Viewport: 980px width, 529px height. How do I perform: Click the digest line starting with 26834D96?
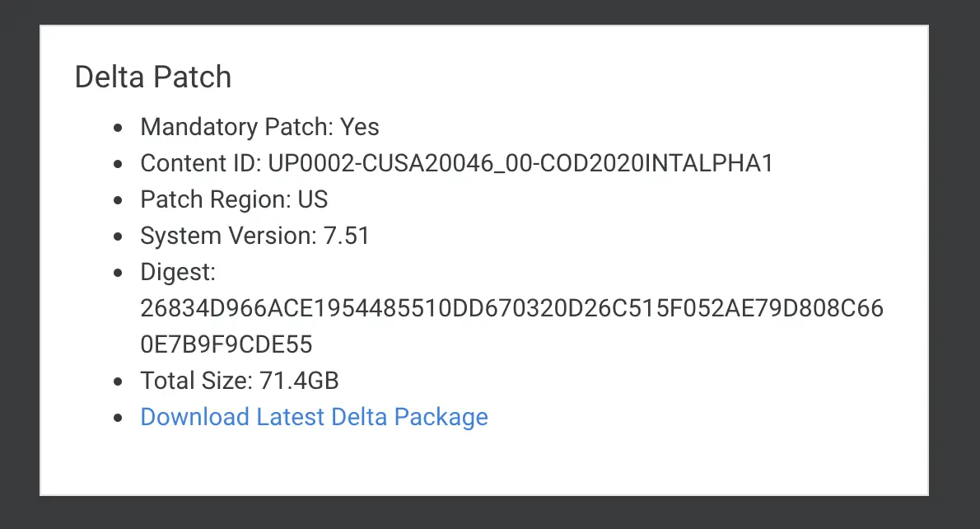(x=512, y=308)
